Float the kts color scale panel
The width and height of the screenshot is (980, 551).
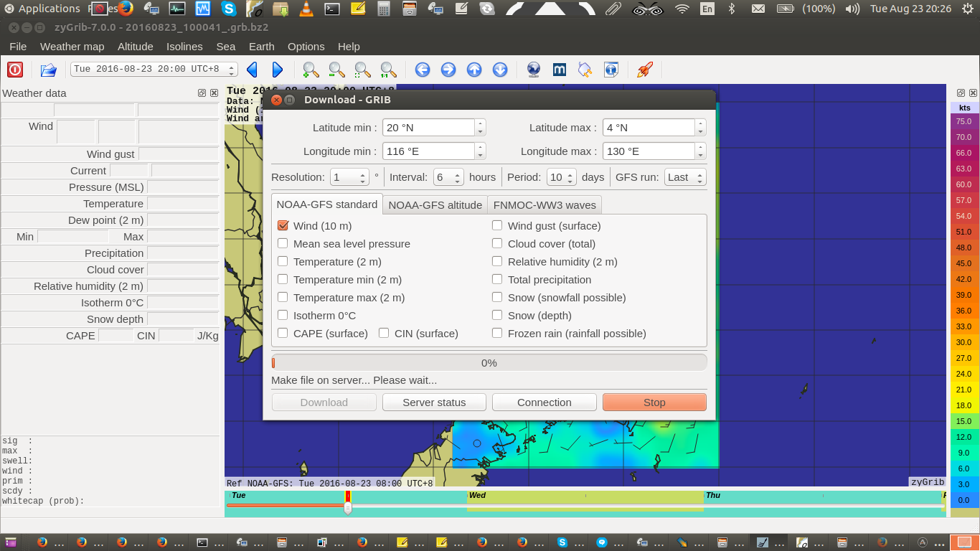tap(961, 93)
